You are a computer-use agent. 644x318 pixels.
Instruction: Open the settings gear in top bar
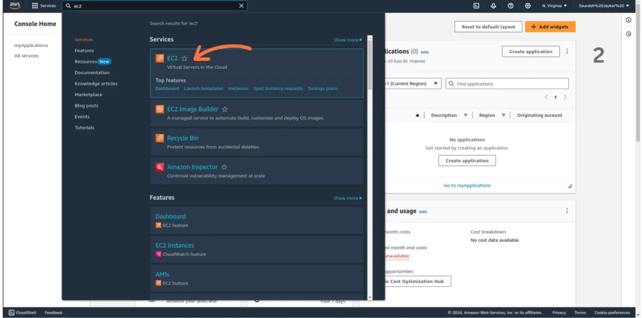[528, 6]
